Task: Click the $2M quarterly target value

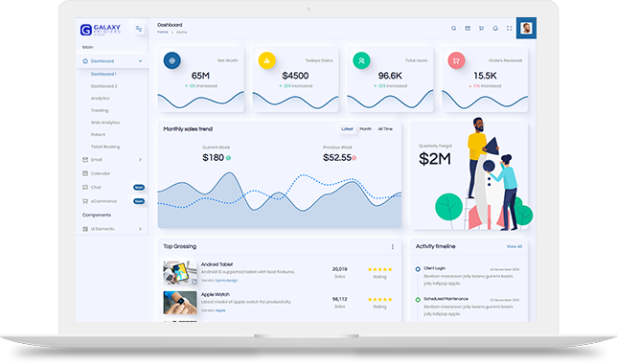Action: point(435,159)
